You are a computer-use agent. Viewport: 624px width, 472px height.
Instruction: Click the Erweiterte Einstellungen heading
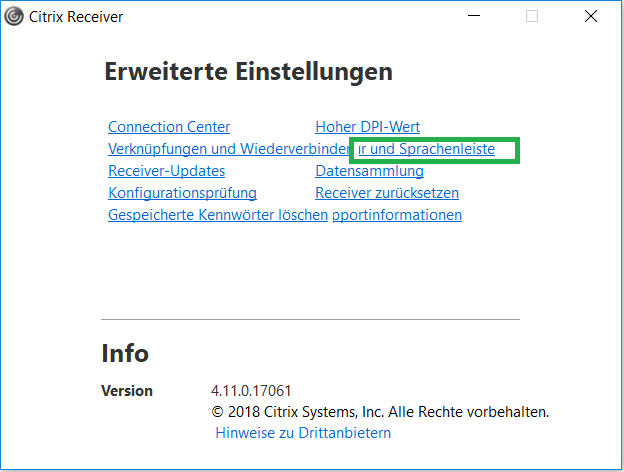249,72
